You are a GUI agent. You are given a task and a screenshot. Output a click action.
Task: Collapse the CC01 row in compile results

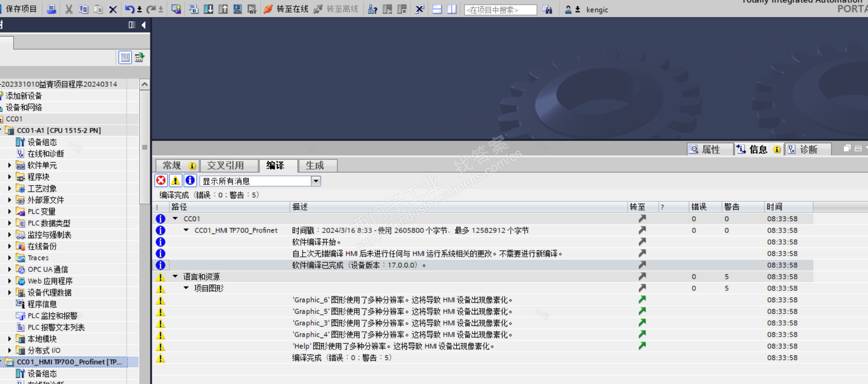(x=175, y=219)
